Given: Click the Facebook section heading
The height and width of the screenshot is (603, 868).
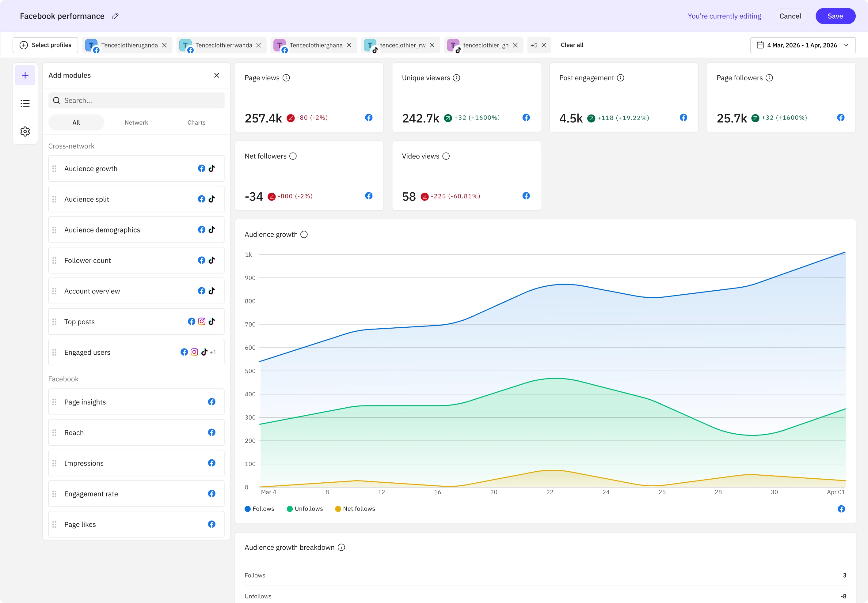Looking at the screenshot, I should click(x=63, y=379).
